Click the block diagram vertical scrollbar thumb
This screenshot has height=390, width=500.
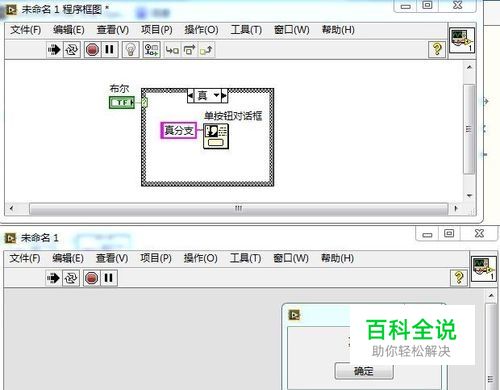tap(469, 129)
